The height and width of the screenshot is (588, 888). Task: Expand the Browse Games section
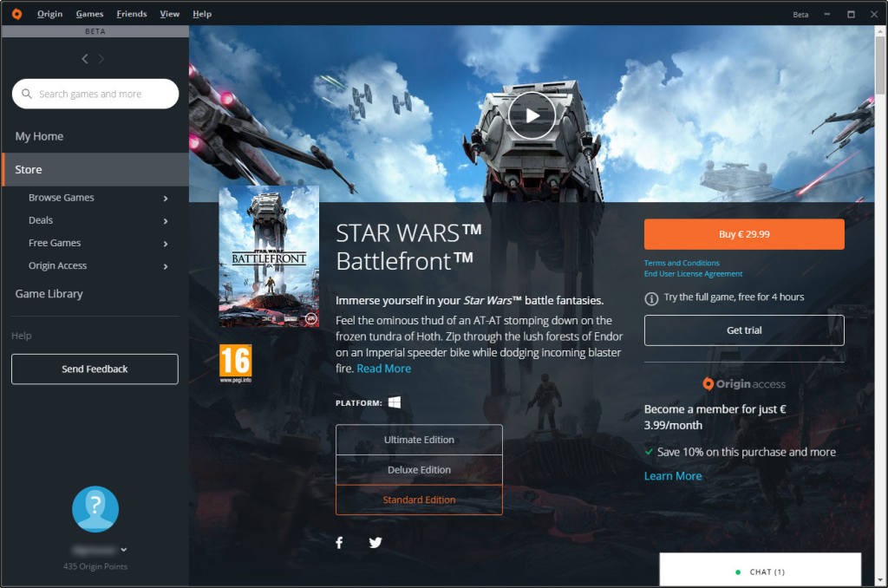click(x=165, y=197)
